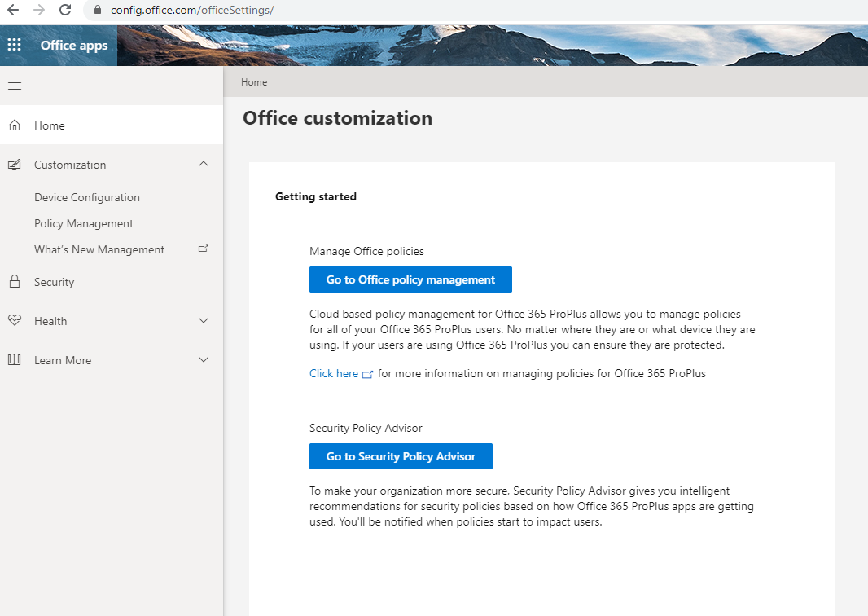Viewport: 868px width, 616px height.
Task: Select the Security padlock icon
Action: click(15, 281)
